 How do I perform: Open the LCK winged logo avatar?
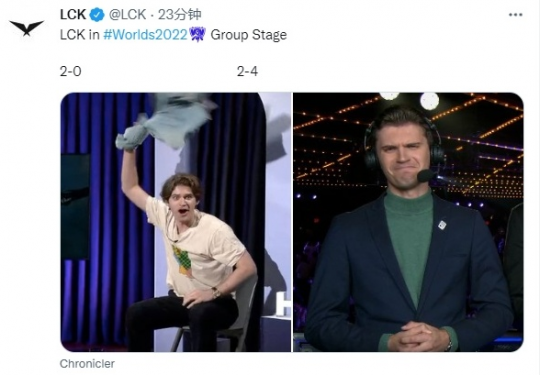(x=27, y=28)
